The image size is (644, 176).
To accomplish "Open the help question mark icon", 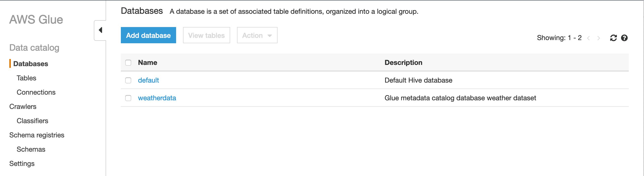I will (x=624, y=38).
